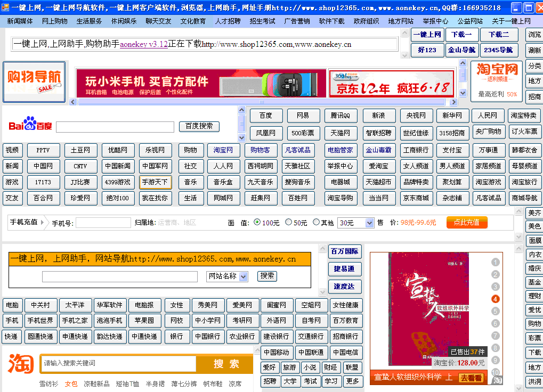Open the 购物导航 sale image
This screenshot has width=543, height=392.
[34, 81]
